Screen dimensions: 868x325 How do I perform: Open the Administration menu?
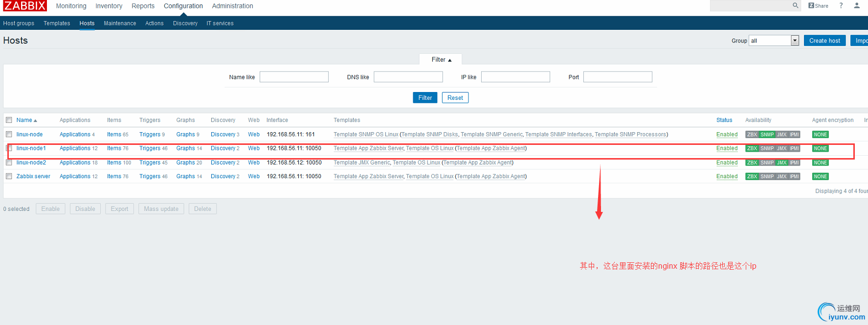[x=232, y=6]
